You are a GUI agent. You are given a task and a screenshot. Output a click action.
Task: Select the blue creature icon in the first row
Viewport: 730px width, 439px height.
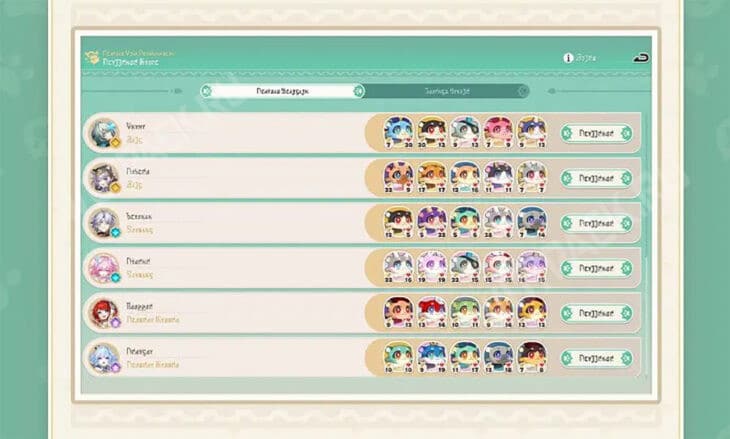coord(399,132)
